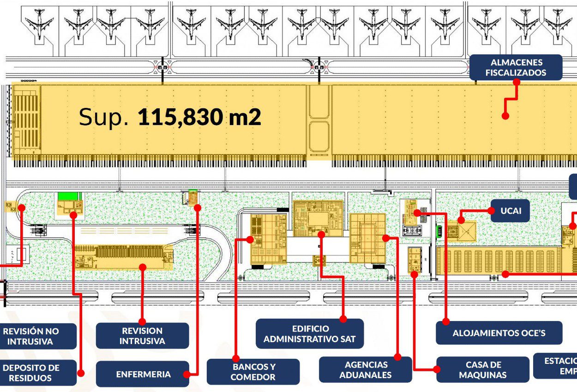Image resolution: width=577 pixels, height=392 pixels.
Task: Select the Edificio Administrativo SAT label
Action: pos(310,334)
